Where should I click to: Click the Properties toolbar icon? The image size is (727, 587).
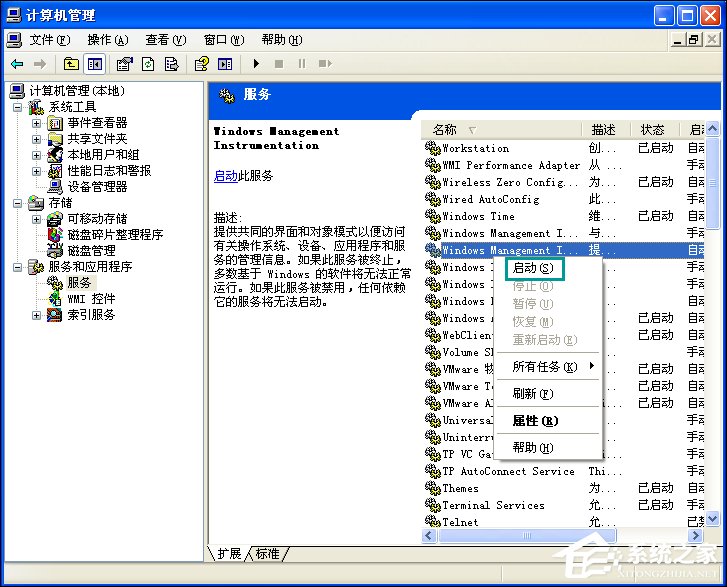click(124, 64)
